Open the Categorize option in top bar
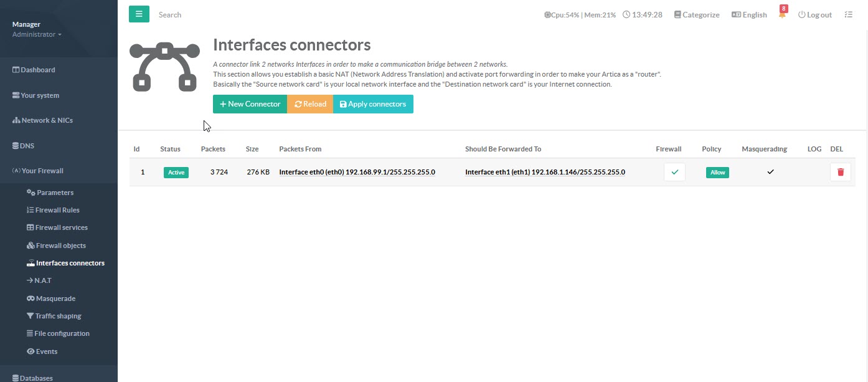The width and height of the screenshot is (868, 382). (x=696, y=15)
